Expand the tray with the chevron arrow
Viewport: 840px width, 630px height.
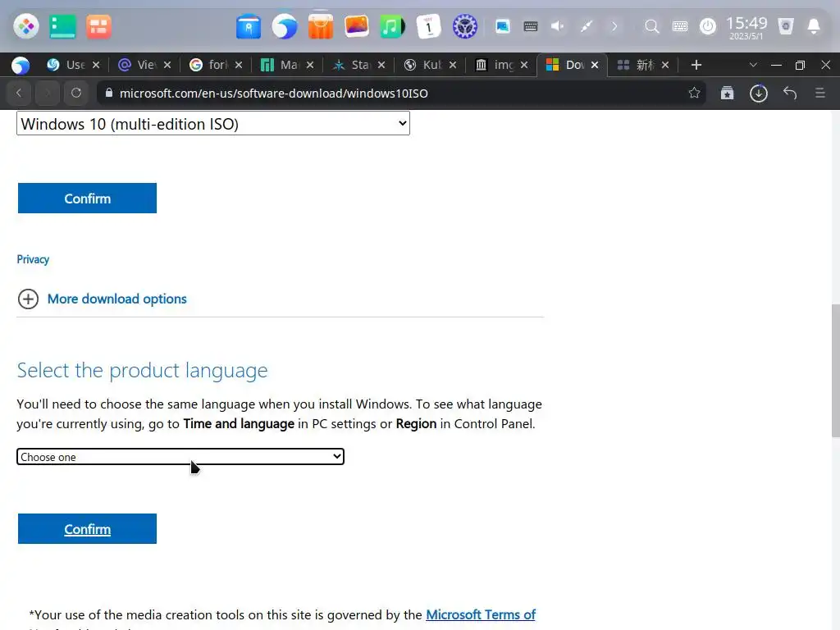tap(614, 26)
